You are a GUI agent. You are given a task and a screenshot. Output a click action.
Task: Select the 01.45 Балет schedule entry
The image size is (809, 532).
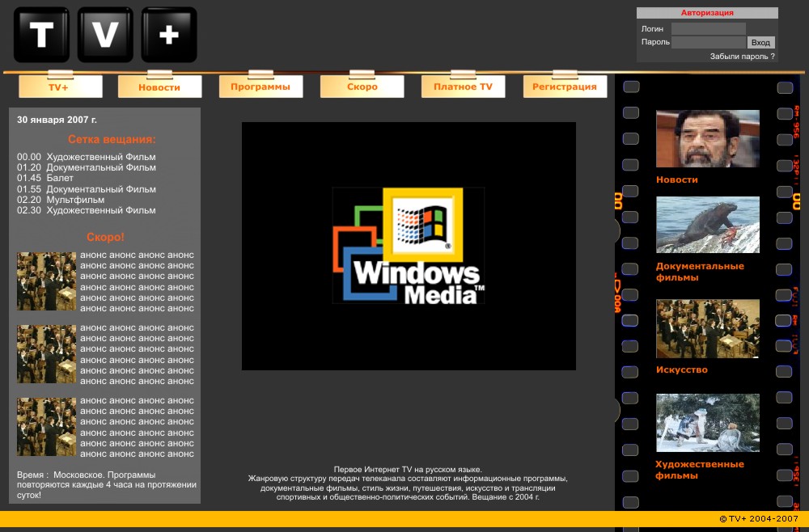click(44, 178)
